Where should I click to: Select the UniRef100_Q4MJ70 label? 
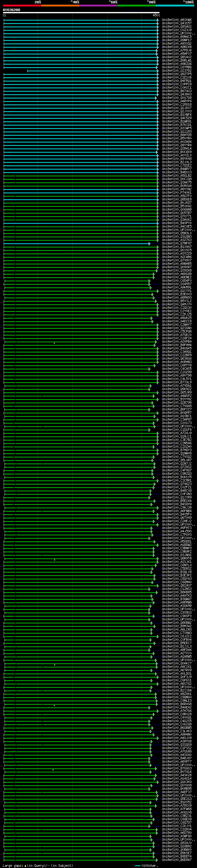pos(176,305)
